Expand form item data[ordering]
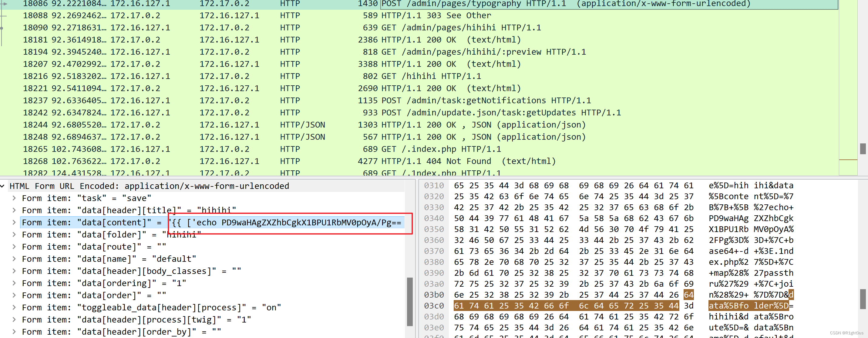This screenshot has width=868, height=338. click(14, 283)
